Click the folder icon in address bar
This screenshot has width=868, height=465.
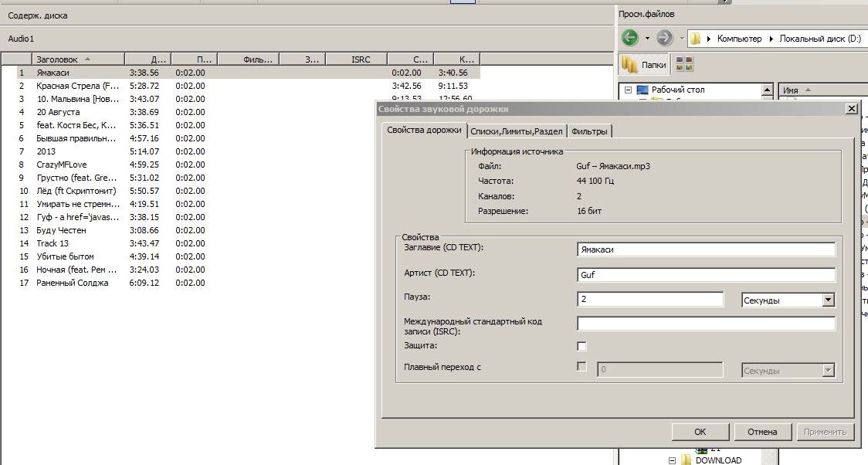point(695,38)
